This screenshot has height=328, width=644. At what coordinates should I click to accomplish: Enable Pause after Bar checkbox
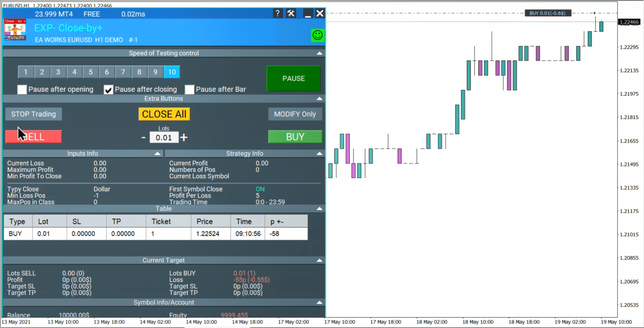(x=189, y=90)
